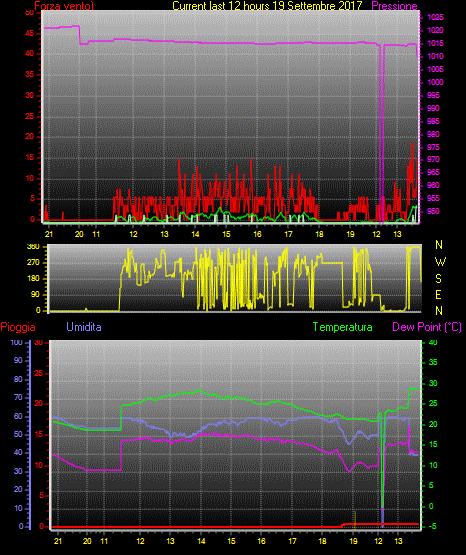The image size is (466, 555).
Task: Click hour 17 on top chart axis
Action: (x=288, y=234)
